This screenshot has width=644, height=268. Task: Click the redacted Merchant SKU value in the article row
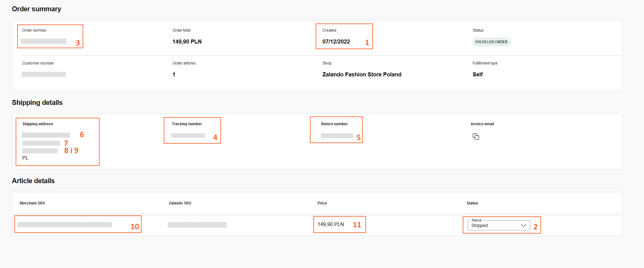pos(64,224)
